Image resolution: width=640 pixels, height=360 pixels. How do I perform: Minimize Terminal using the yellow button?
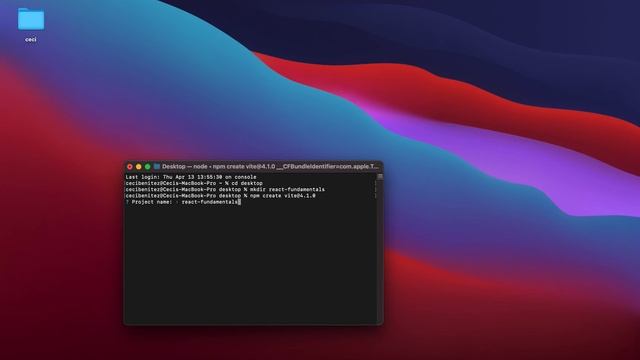139,167
